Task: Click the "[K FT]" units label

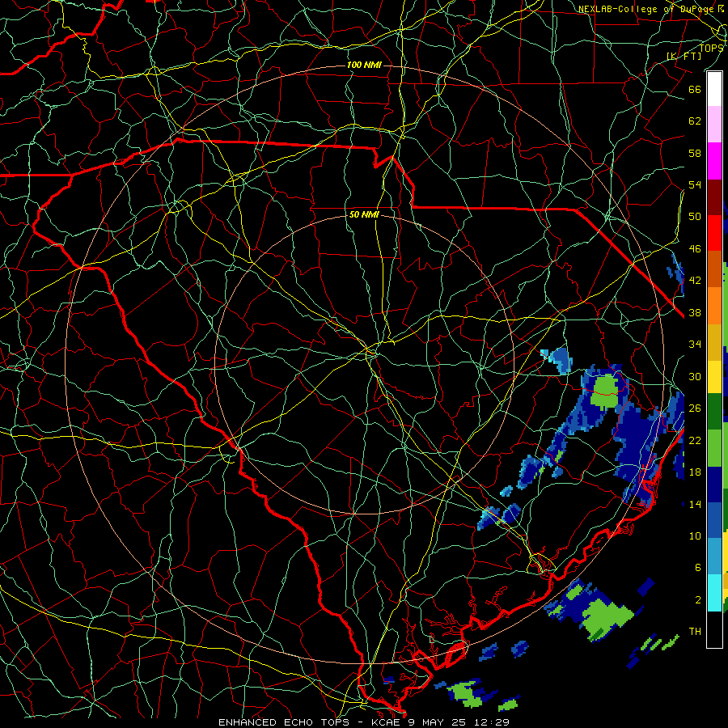Action: pos(684,56)
